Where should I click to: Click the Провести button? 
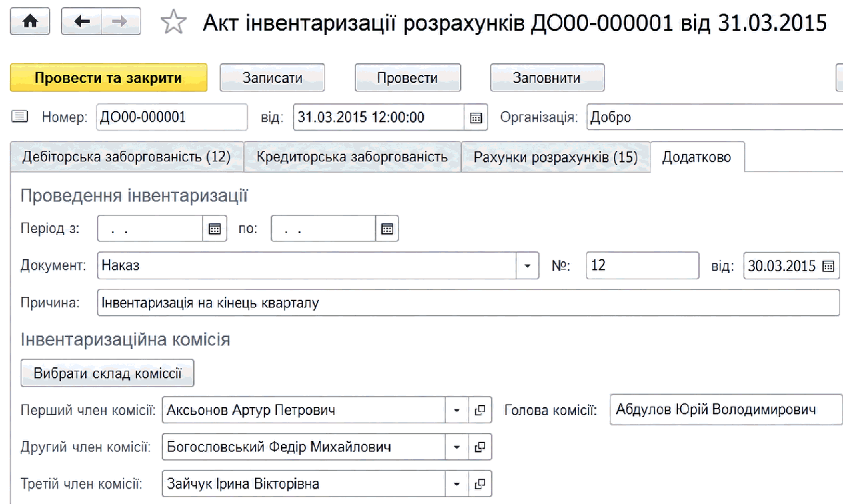(x=407, y=78)
